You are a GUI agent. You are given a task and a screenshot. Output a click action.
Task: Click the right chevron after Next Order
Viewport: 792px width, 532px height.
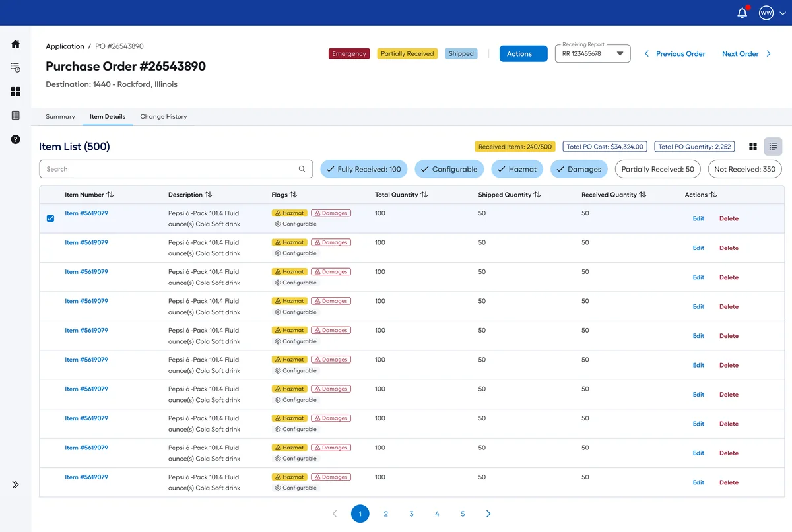[x=768, y=54]
